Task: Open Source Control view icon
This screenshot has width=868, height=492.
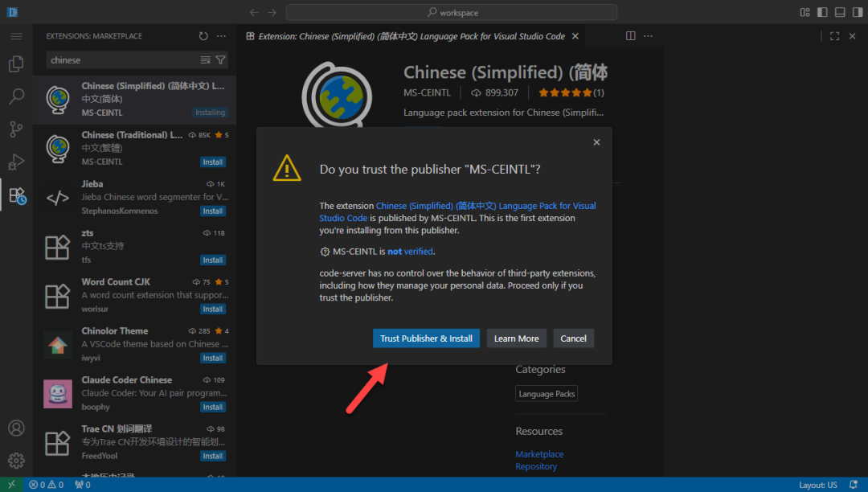Action: coord(16,129)
